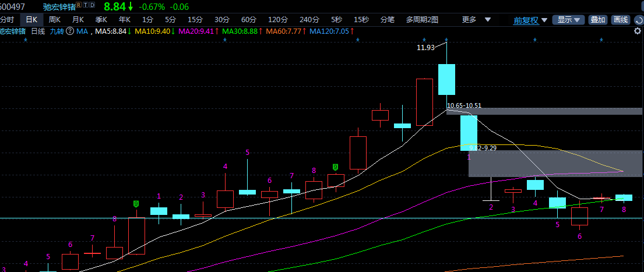The height and width of the screenshot is (272, 644).
Task: Click the 更多 label
Action: 469,20
